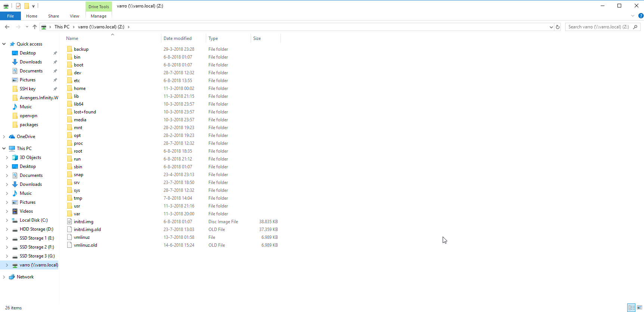Open the View ribbon tab
Image resolution: width=644 pixels, height=312 pixels.
pyautogui.click(x=74, y=16)
